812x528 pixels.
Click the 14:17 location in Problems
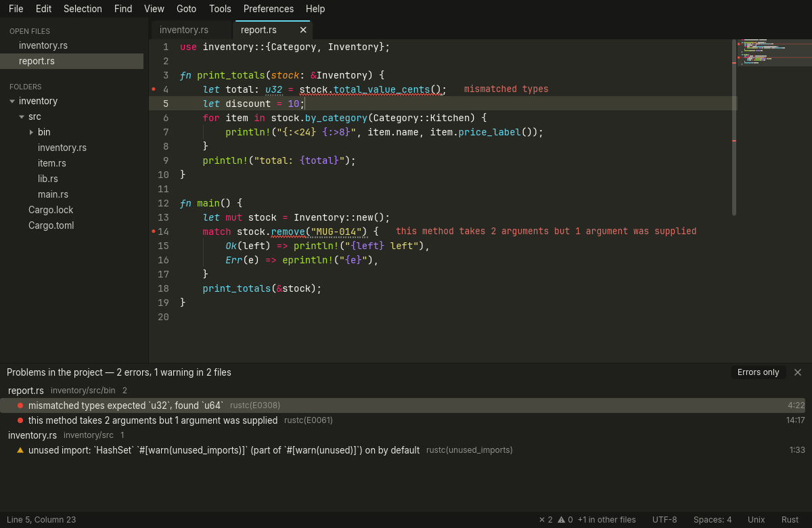pyautogui.click(x=796, y=420)
